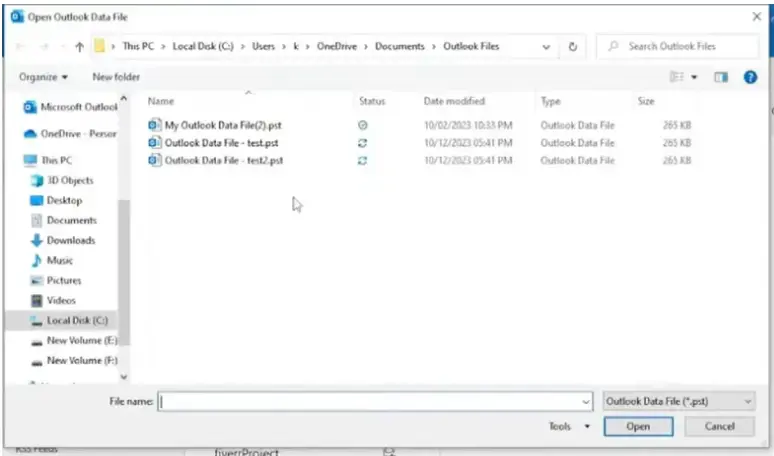
Task: Open Documents in navigation pane
Action: 63,221
